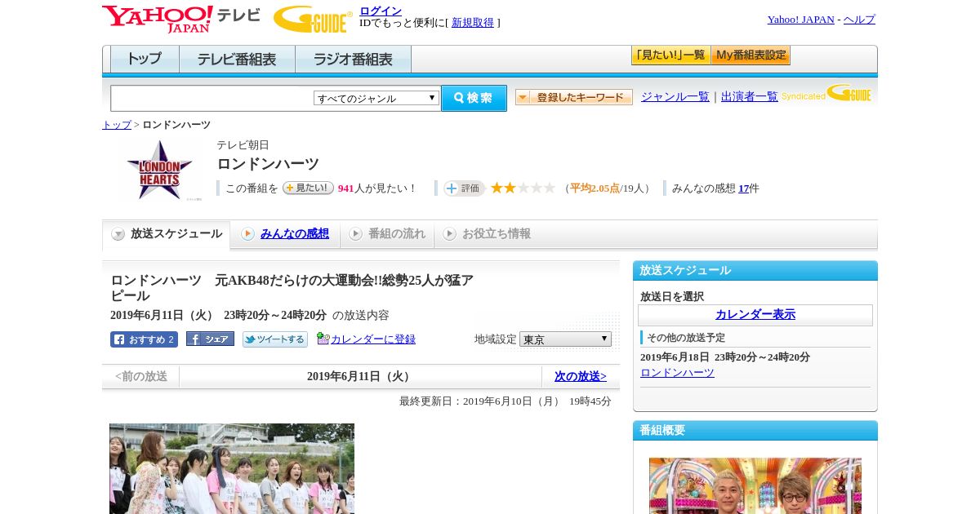This screenshot has width=980, height=514.
Task: Open the 17 reviews count link
Action: point(743,188)
